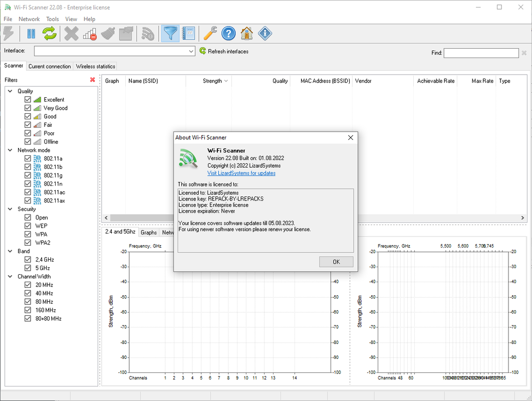The image size is (532, 401).
Task: Click the broom cleanup toolbar icon
Action: click(108, 34)
